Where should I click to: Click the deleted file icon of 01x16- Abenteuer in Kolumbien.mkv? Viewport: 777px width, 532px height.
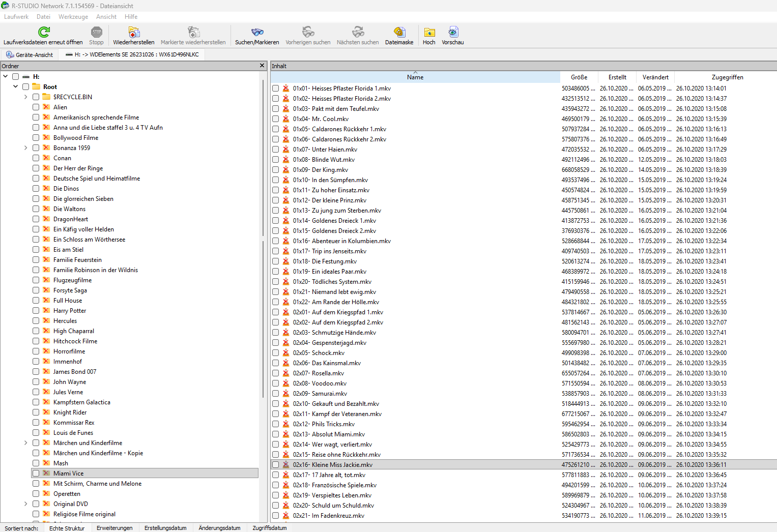[286, 241]
